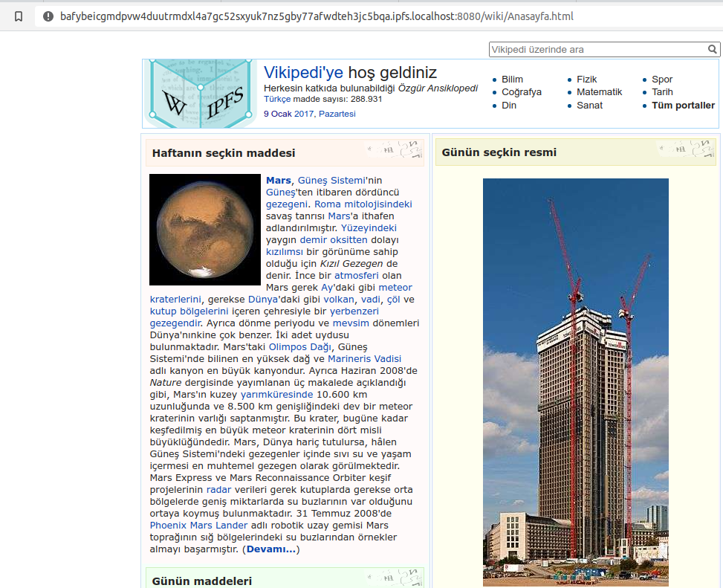Click the bookmark icon in address bar
The width and height of the screenshot is (723, 588).
click(19, 16)
